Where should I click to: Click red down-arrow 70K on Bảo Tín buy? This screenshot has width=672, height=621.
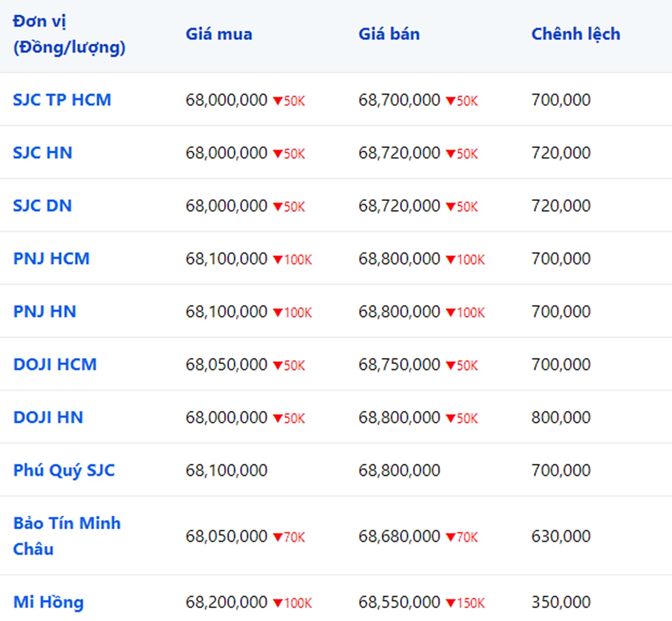[289, 537]
